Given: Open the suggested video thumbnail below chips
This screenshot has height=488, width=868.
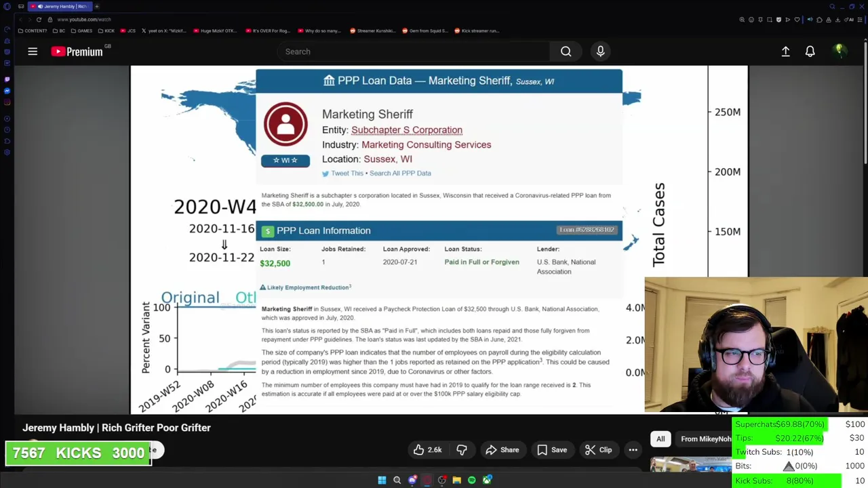Looking at the screenshot, I should pyautogui.click(x=691, y=465).
